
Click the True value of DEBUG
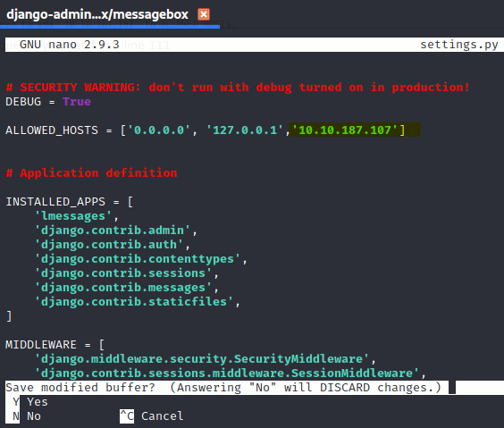pyautogui.click(x=77, y=102)
